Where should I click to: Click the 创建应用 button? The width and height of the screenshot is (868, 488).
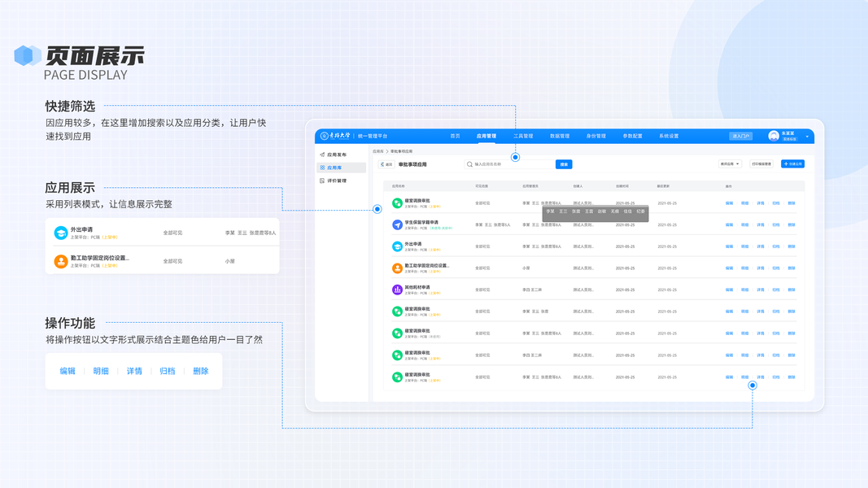[792, 164]
